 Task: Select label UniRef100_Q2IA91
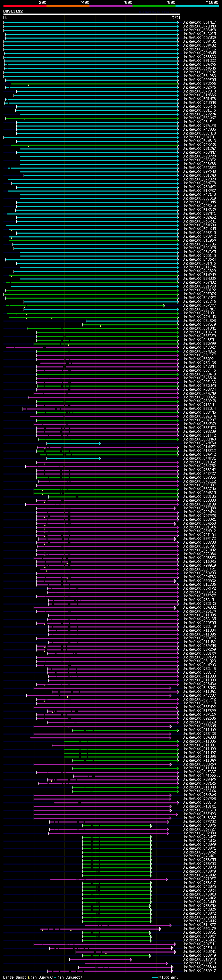click(x=199, y=313)
